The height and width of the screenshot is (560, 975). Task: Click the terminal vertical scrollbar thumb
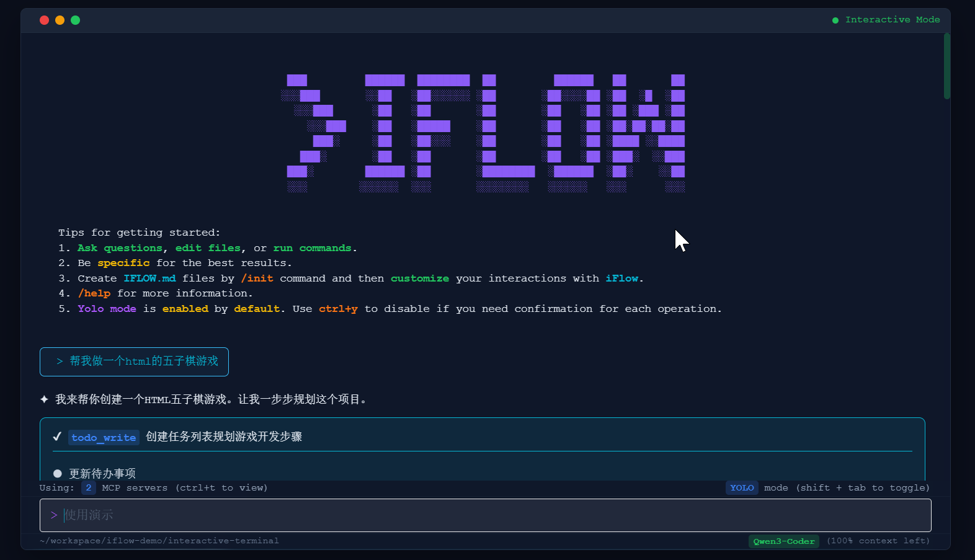pos(947,66)
